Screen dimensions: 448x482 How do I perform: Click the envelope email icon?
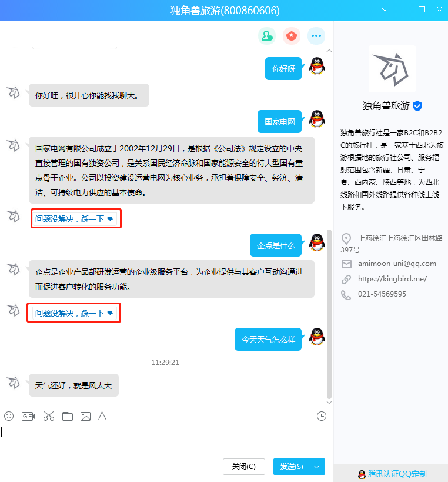point(346,264)
